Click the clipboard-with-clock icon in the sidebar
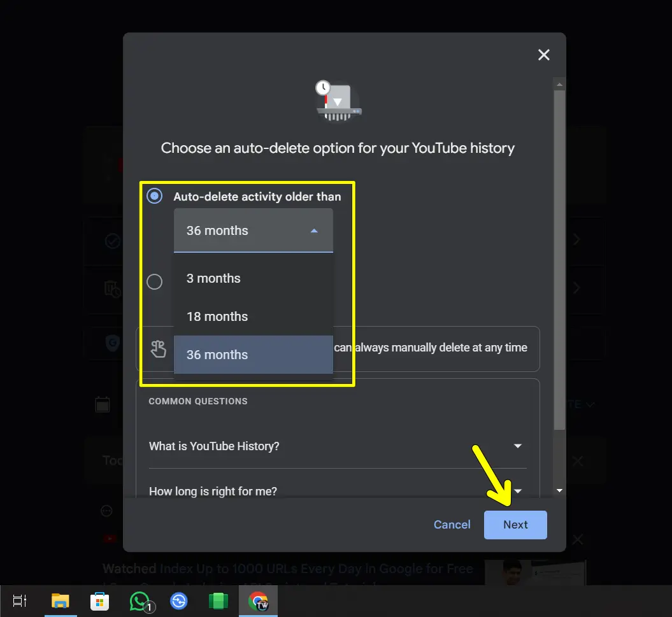 (x=112, y=288)
